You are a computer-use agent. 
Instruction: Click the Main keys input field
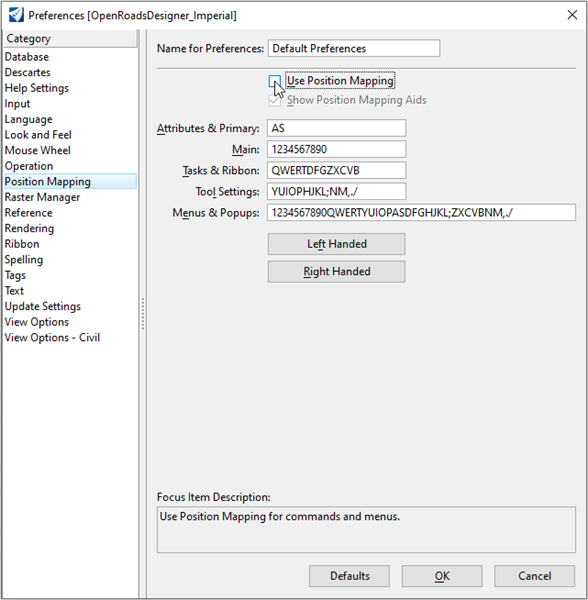point(337,149)
